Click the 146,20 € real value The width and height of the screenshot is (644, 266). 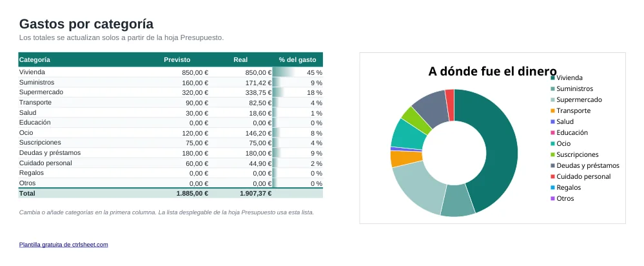click(259, 133)
